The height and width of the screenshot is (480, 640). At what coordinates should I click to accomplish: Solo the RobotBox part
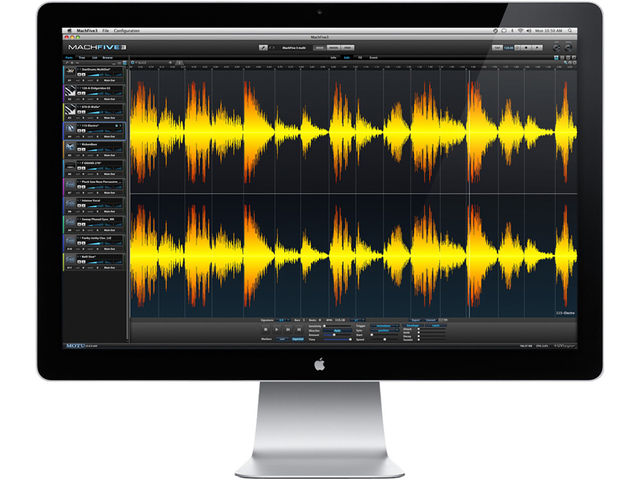click(84, 150)
